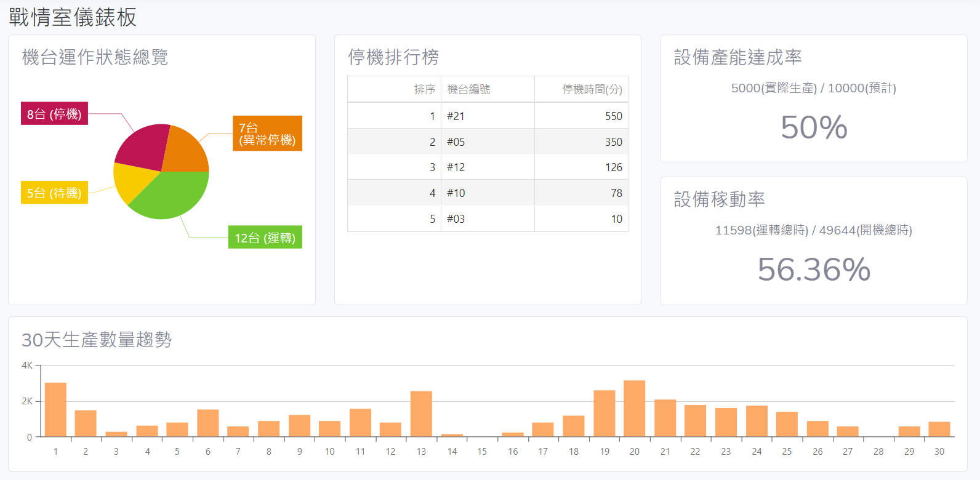Click x-axis label 15

(x=482, y=452)
